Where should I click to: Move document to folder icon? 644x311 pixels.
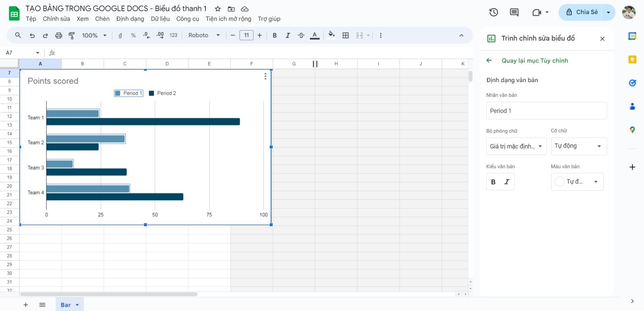[231, 9]
